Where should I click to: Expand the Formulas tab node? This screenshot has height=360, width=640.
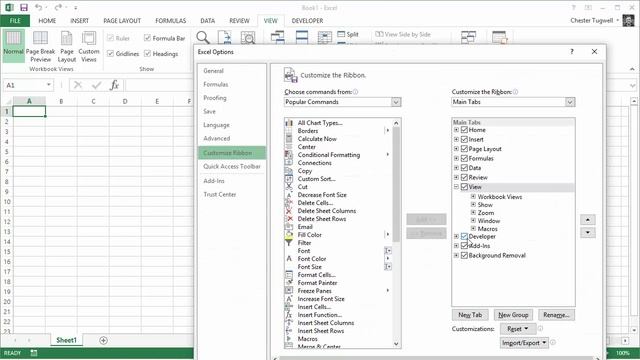(x=456, y=158)
